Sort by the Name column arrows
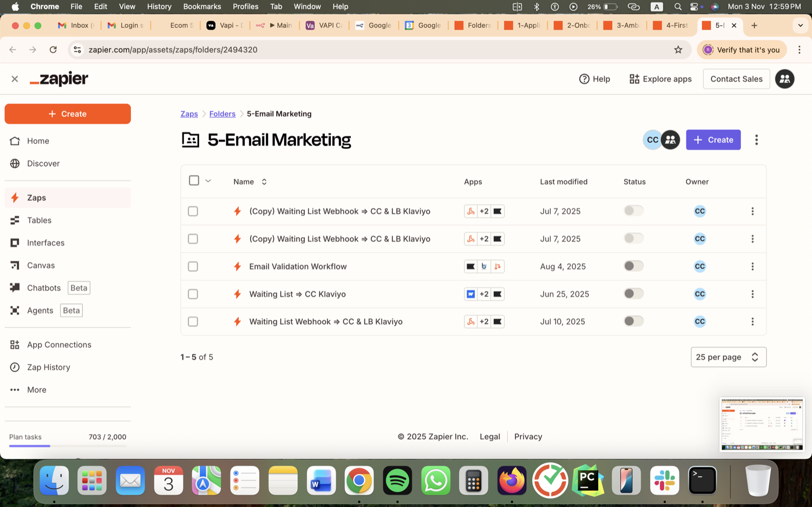Screen dimensions: 812x507 (264, 182)
